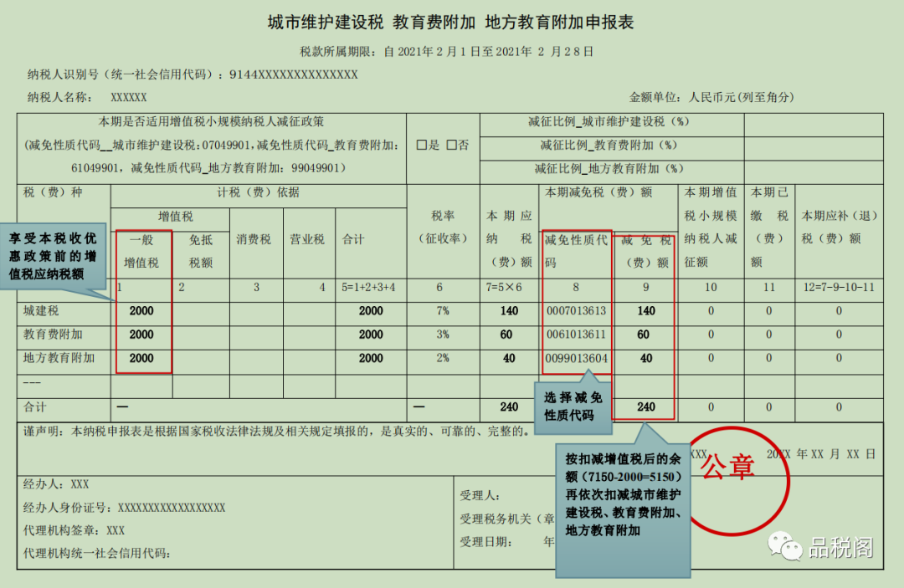Click the 地方教育附加 row label
Image resolution: width=904 pixels, height=588 pixels.
pos(59,358)
